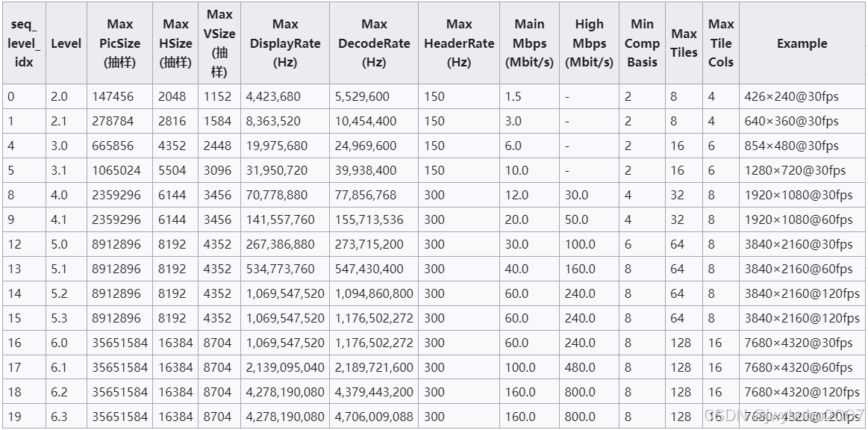Click the seq_level_idx column header

(x=24, y=43)
